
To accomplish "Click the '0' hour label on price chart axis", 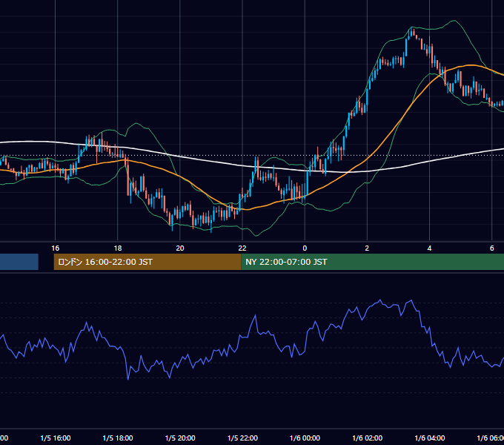I will point(305,248).
